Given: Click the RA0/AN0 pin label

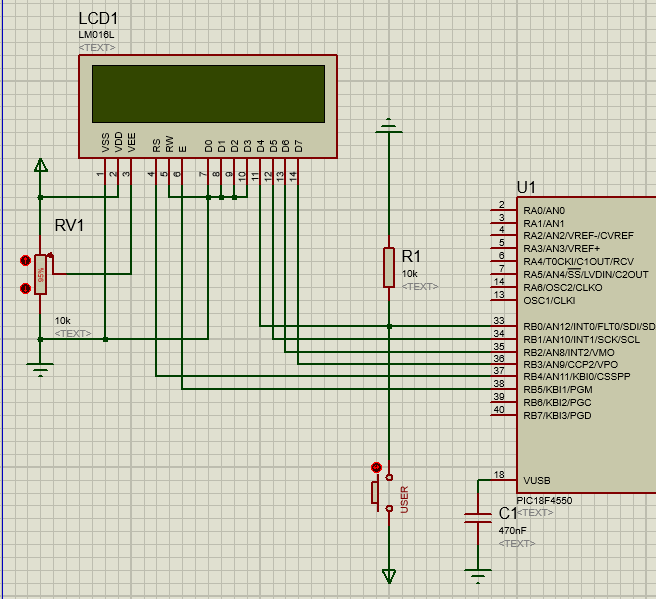Looking at the screenshot, I should click(x=544, y=210).
